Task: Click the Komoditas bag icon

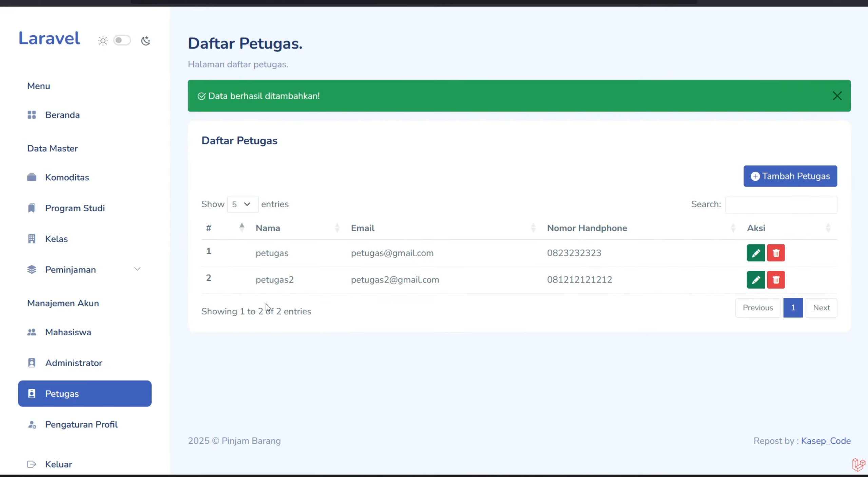Action: click(x=32, y=177)
